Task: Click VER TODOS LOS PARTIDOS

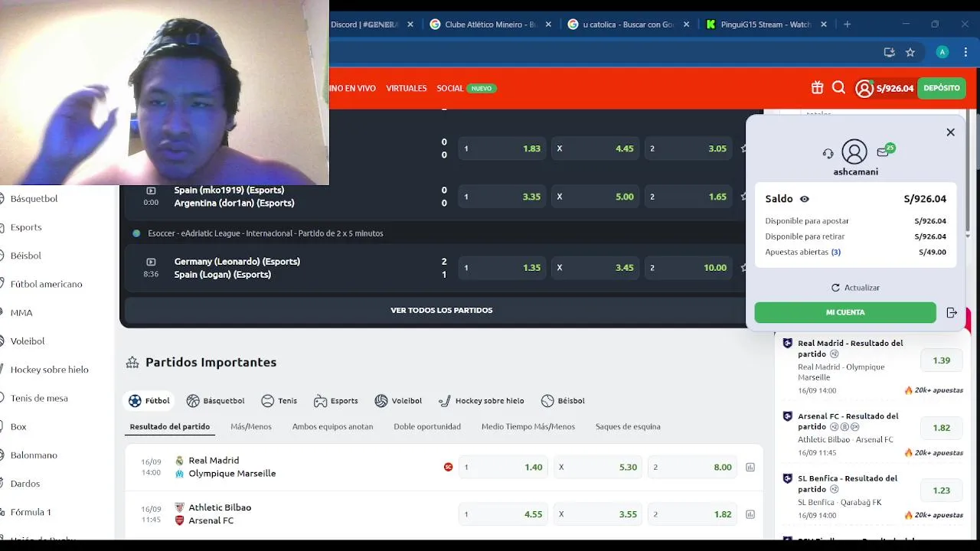Action: pos(441,310)
